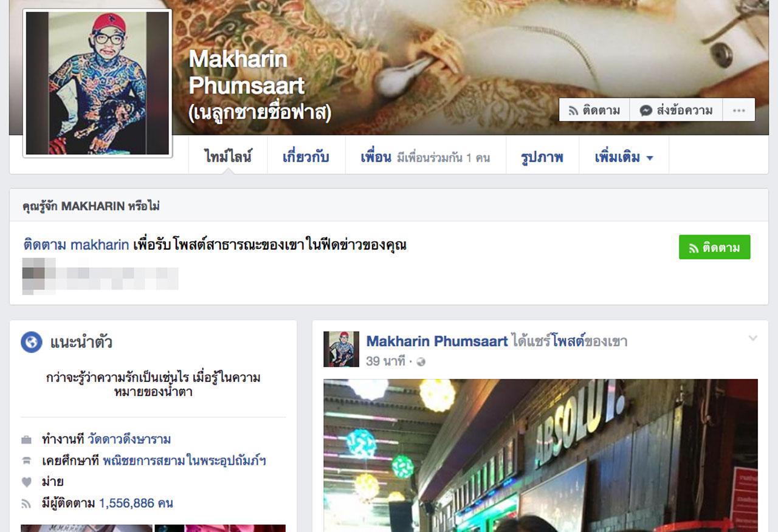The width and height of the screenshot is (778, 532).
Task: Click the briefcase work icon in intro
Action: [26, 439]
